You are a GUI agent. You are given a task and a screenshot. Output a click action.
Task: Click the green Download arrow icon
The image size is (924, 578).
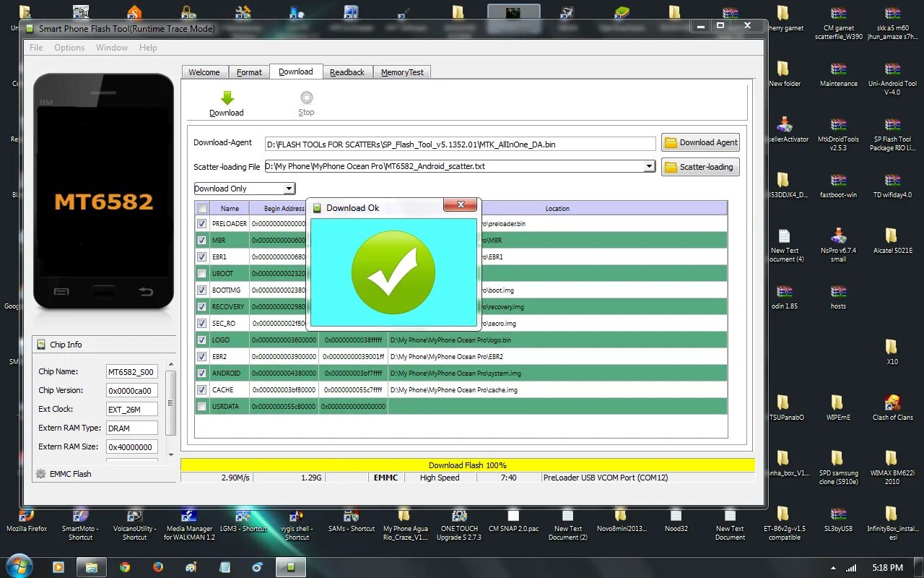pos(227,98)
